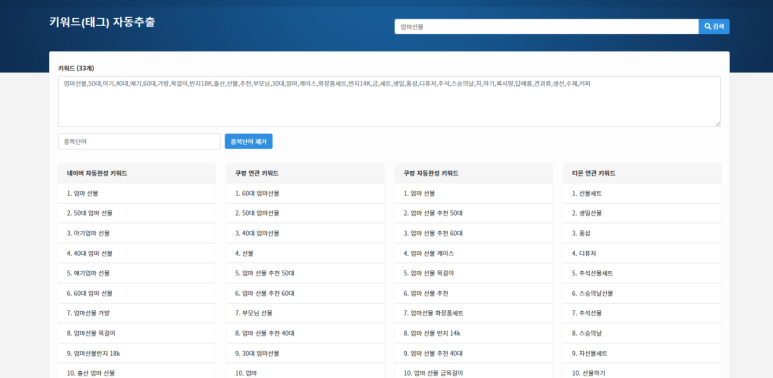Select '8. 엄마 선물 추천 40대' in 쿠팡 연관
The image size is (773, 378).
click(305, 333)
